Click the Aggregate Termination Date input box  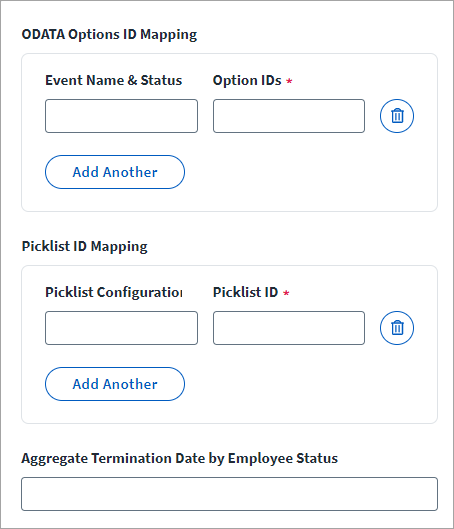[x=229, y=494]
